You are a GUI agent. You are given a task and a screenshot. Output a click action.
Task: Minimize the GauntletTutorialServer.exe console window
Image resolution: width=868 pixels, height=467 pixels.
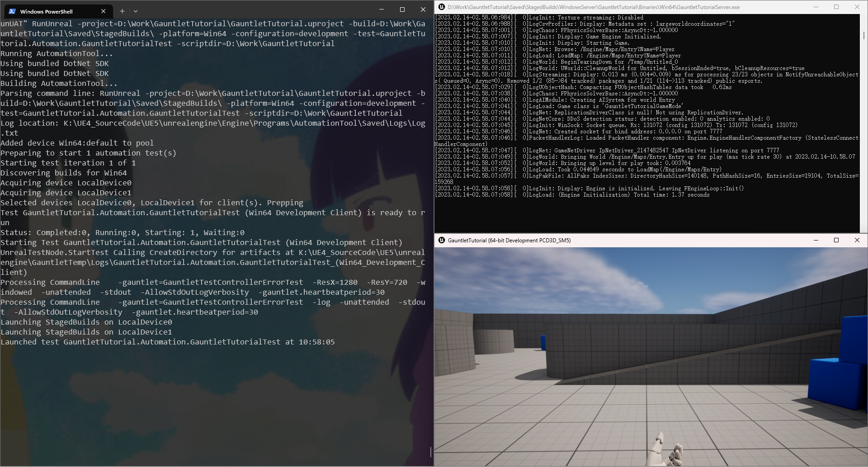816,7
